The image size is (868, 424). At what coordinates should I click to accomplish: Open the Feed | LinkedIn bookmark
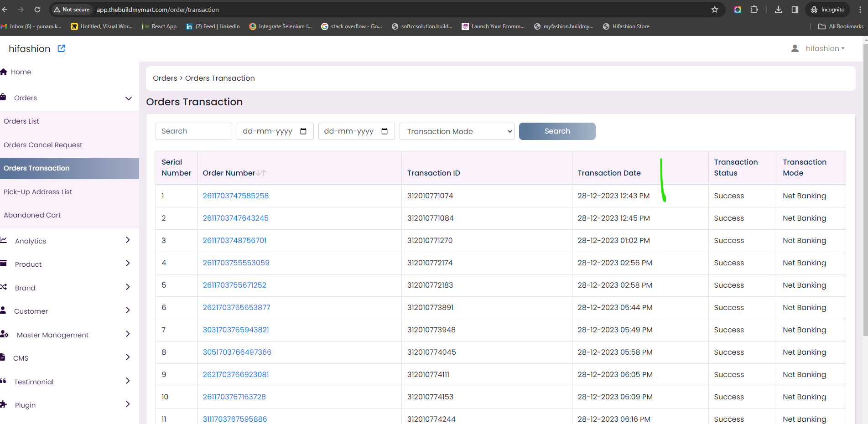pyautogui.click(x=213, y=26)
